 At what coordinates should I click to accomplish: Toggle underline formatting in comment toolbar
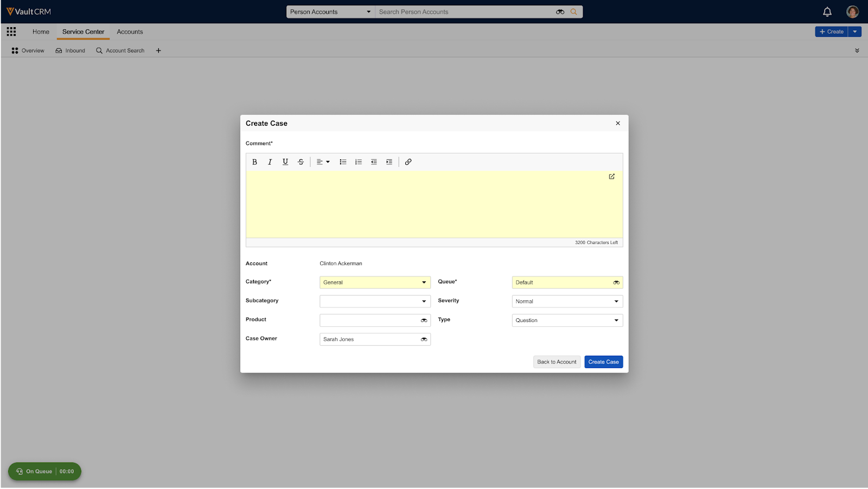click(x=285, y=162)
